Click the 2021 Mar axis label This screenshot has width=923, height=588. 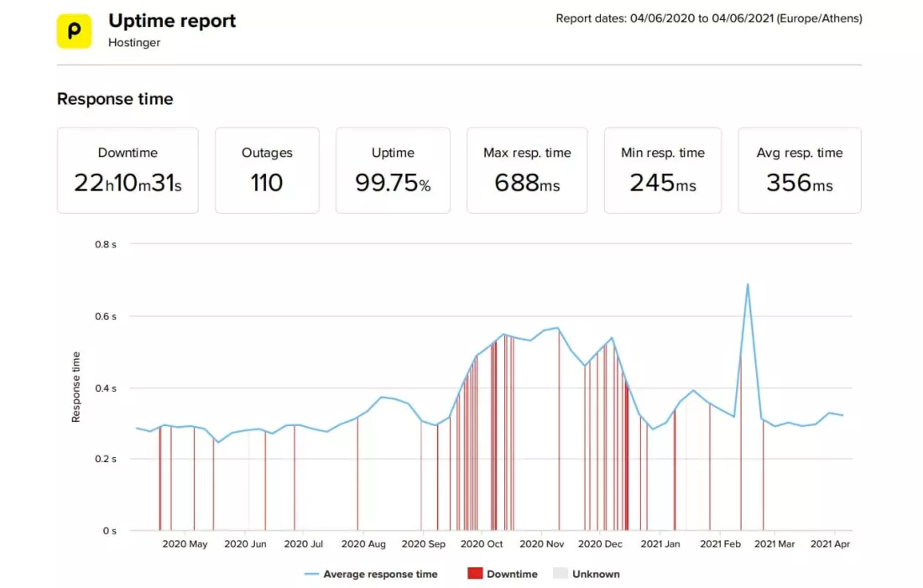click(x=774, y=544)
